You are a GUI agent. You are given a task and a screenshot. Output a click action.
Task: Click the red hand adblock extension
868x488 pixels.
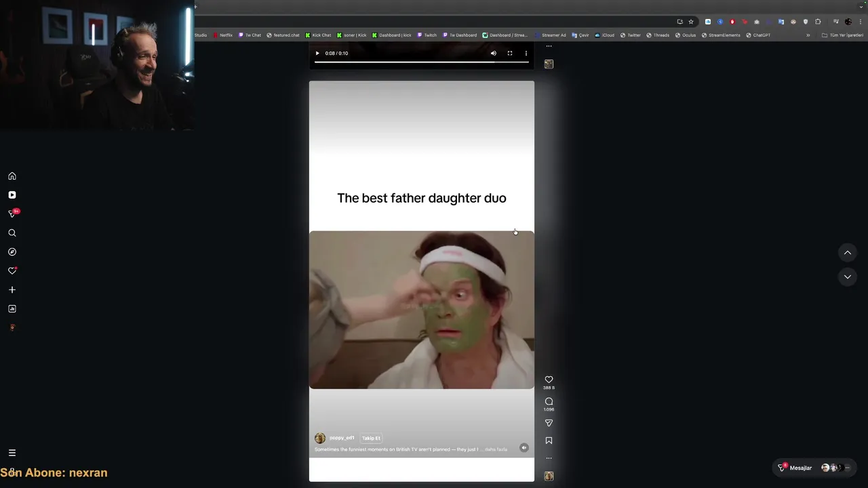click(732, 22)
